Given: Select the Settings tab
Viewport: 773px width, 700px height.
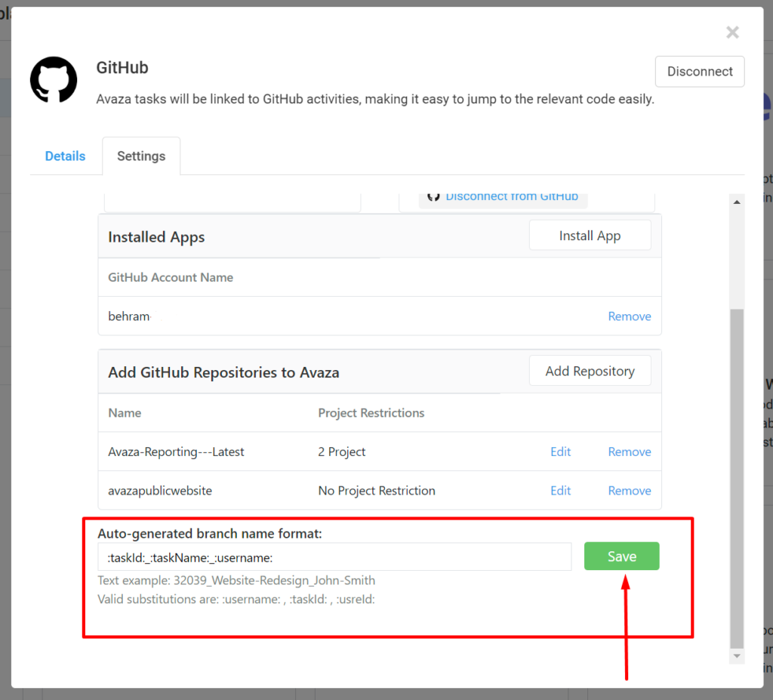Looking at the screenshot, I should (141, 156).
